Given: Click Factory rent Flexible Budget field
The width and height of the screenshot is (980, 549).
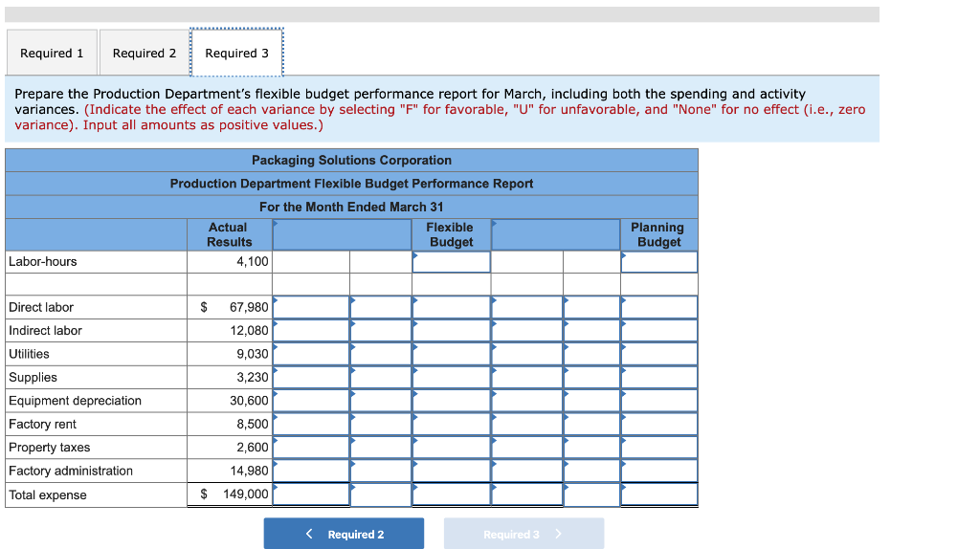Looking at the screenshot, I should click(x=452, y=424).
